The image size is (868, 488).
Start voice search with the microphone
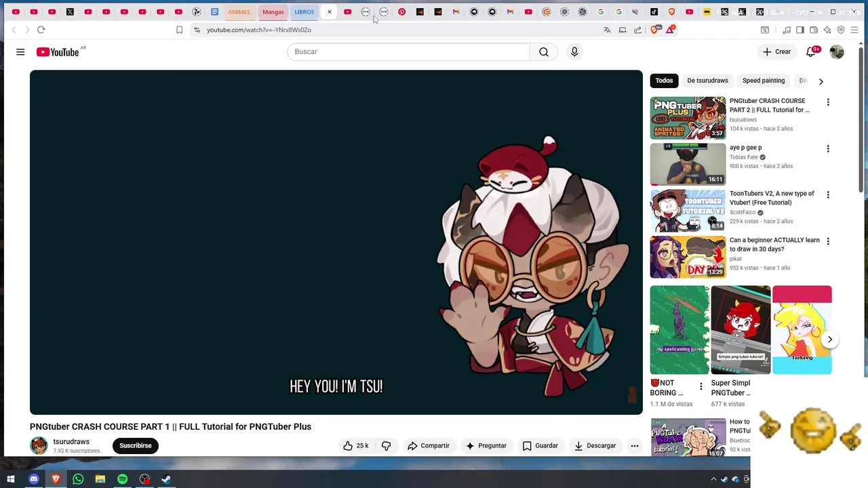coord(574,52)
